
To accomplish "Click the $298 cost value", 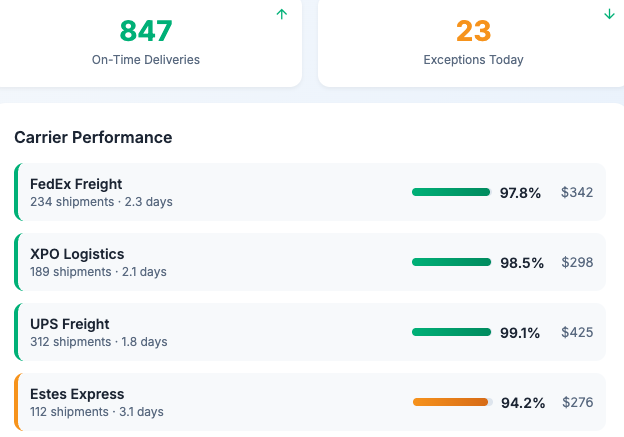I will (x=577, y=262).
